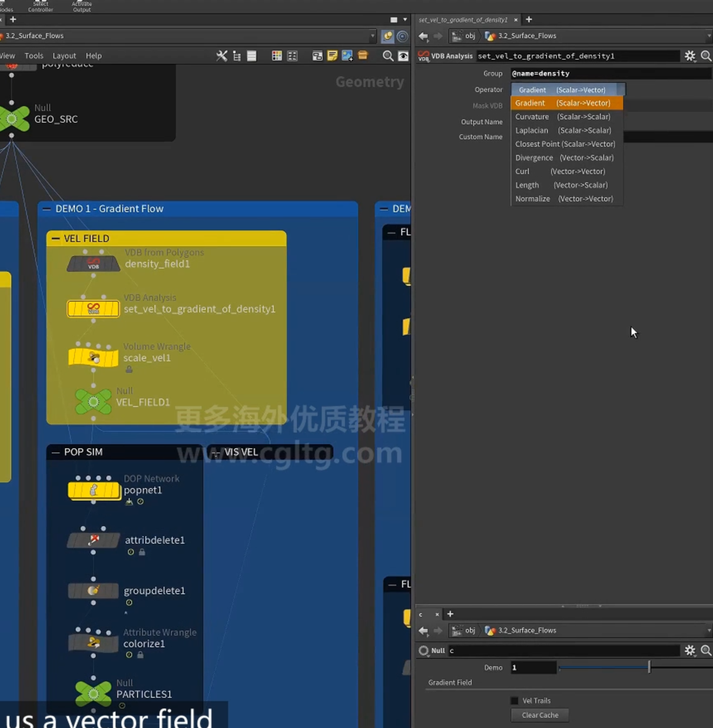Click the wrench tools icon in network toolbar
This screenshot has width=713, height=728.
tap(222, 56)
